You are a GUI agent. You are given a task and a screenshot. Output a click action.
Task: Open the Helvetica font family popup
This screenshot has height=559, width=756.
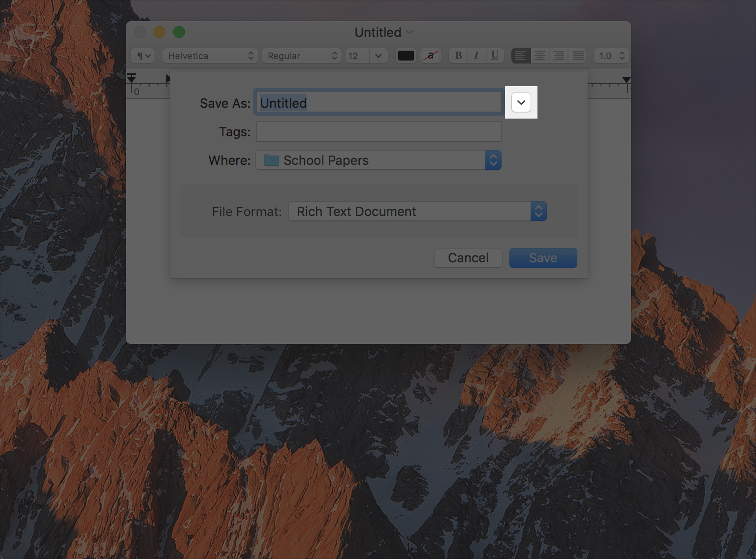(x=210, y=56)
